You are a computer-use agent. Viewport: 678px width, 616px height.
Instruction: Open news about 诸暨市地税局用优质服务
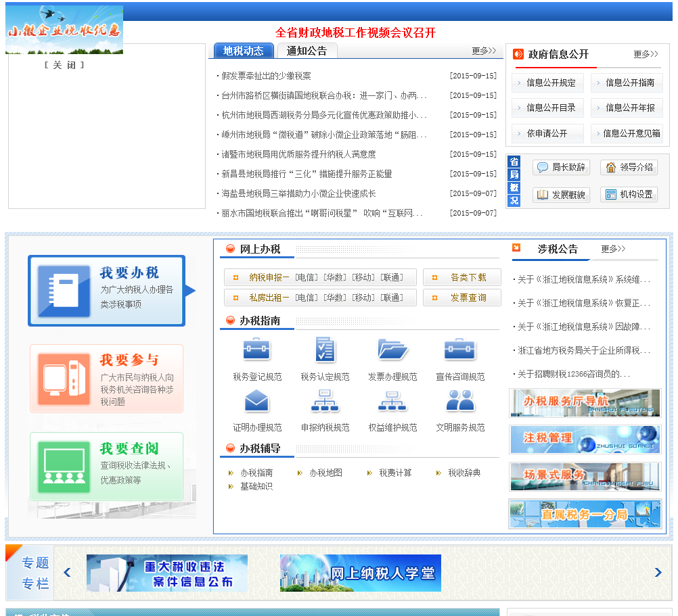[298, 154]
